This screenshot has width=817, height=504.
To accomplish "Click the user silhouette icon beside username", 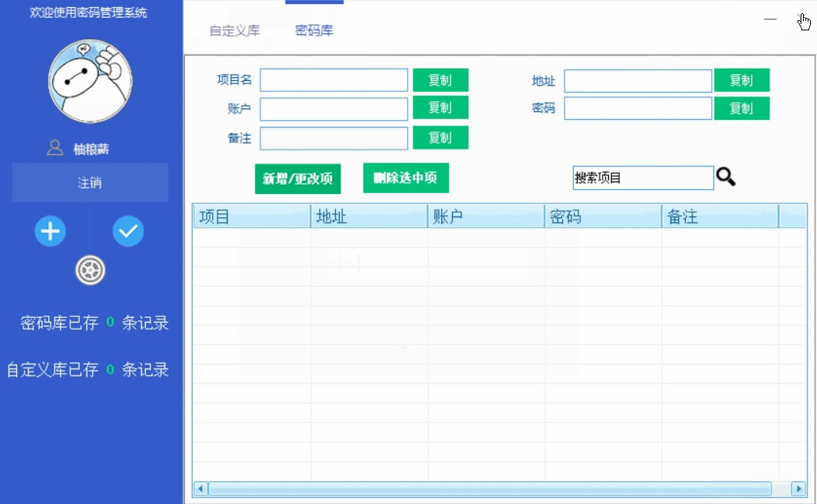I will (x=55, y=148).
